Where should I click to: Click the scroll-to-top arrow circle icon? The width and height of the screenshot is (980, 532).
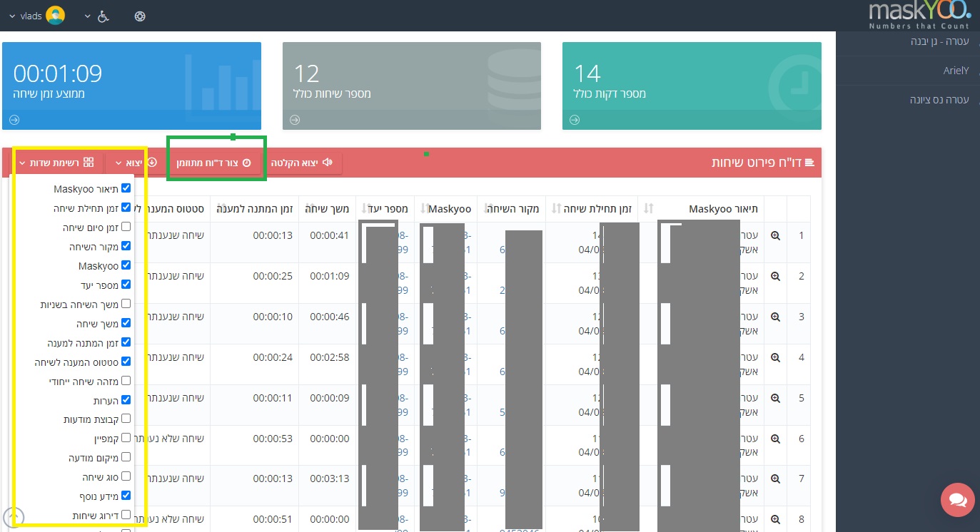coord(14,516)
